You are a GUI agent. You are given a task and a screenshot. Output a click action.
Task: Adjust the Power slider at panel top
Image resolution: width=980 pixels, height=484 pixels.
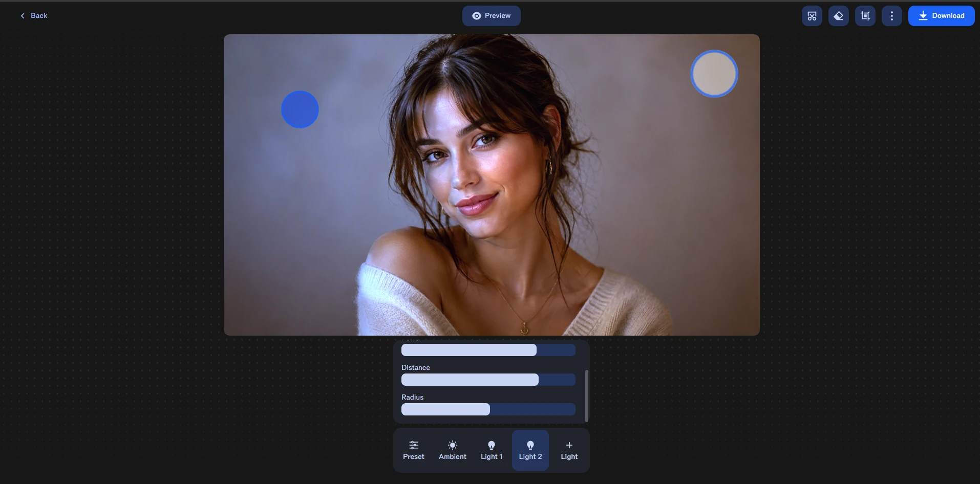click(488, 350)
